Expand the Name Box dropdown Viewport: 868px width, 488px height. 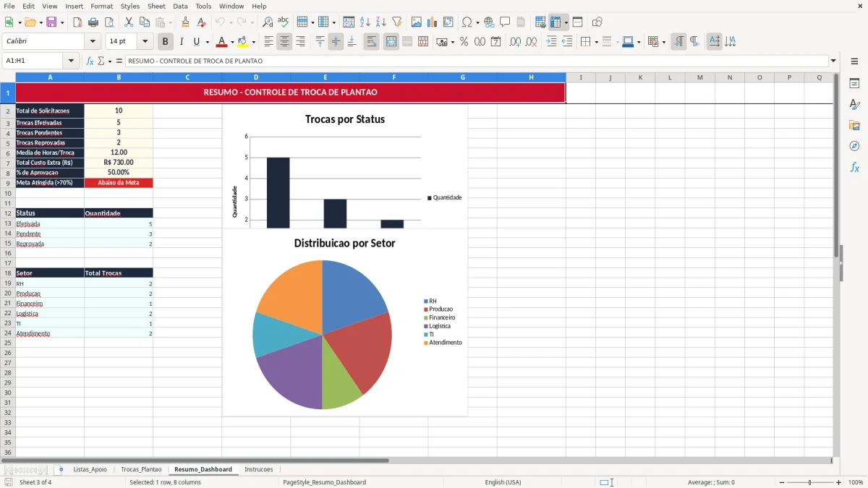tap(72, 61)
